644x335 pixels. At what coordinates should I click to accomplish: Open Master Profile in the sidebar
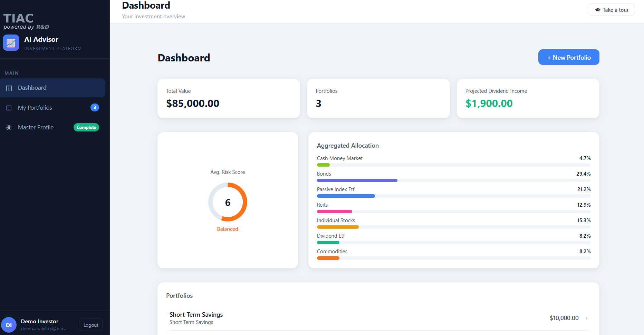[x=52, y=127]
